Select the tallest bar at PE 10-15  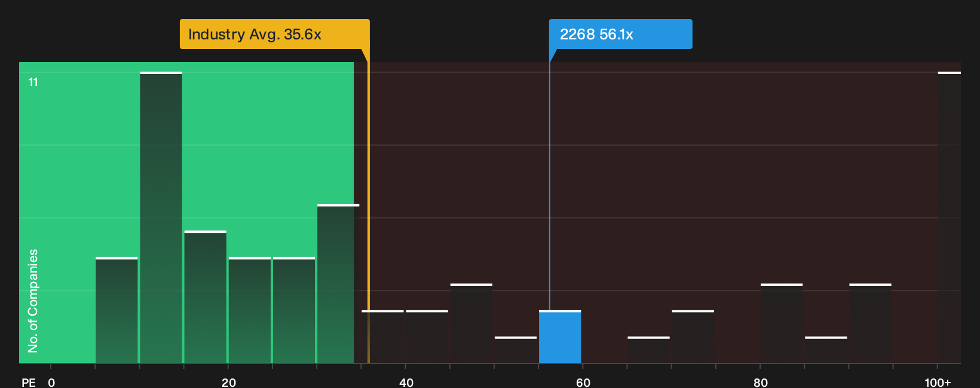(161, 217)
